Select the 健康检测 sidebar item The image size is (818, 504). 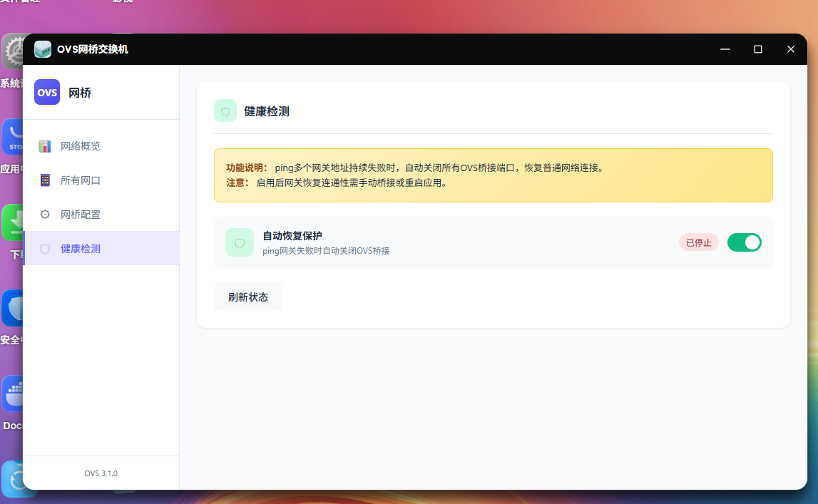[101, 249]
